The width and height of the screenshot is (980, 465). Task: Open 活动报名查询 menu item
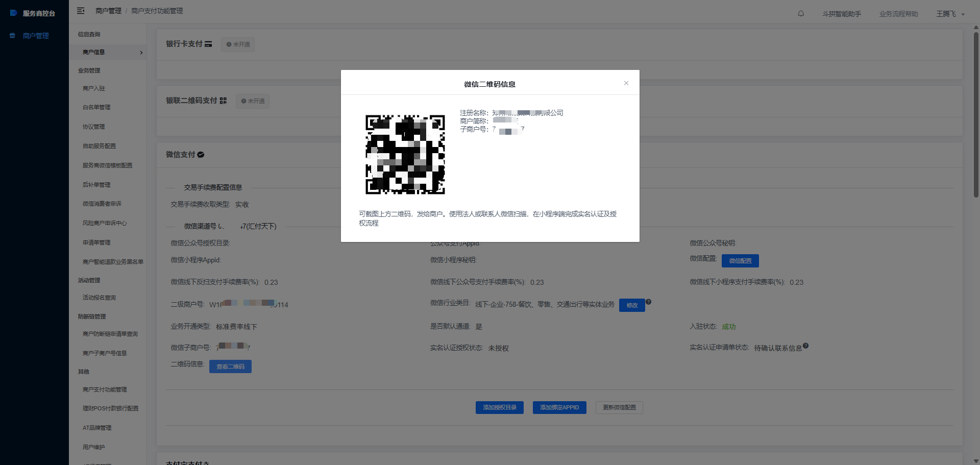pos(99,298)
